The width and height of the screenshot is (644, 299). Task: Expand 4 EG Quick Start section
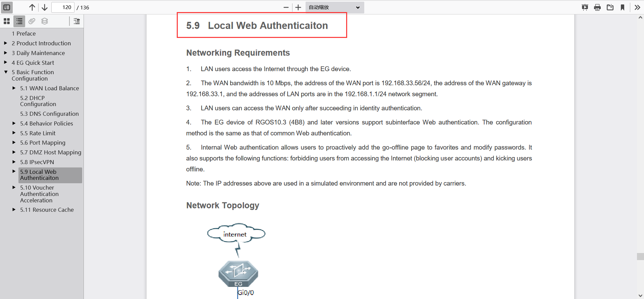[5, 62]
